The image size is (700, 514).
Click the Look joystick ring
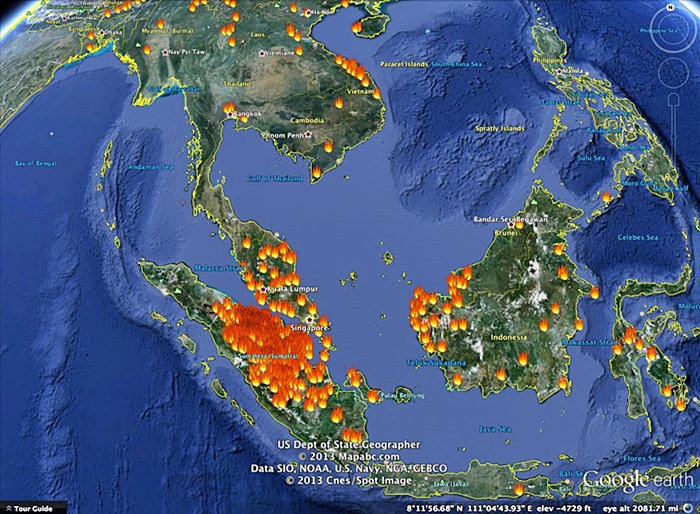coord(672,28)
